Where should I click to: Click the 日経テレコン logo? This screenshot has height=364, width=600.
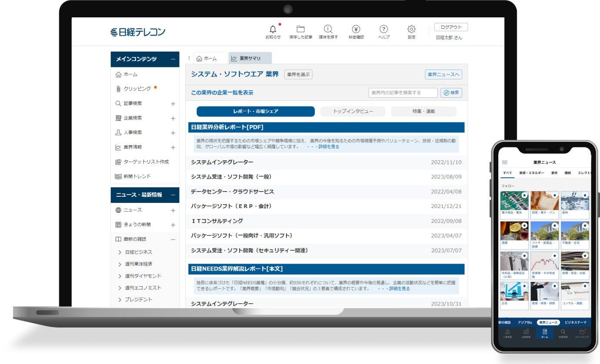click(x=138, y=32)
